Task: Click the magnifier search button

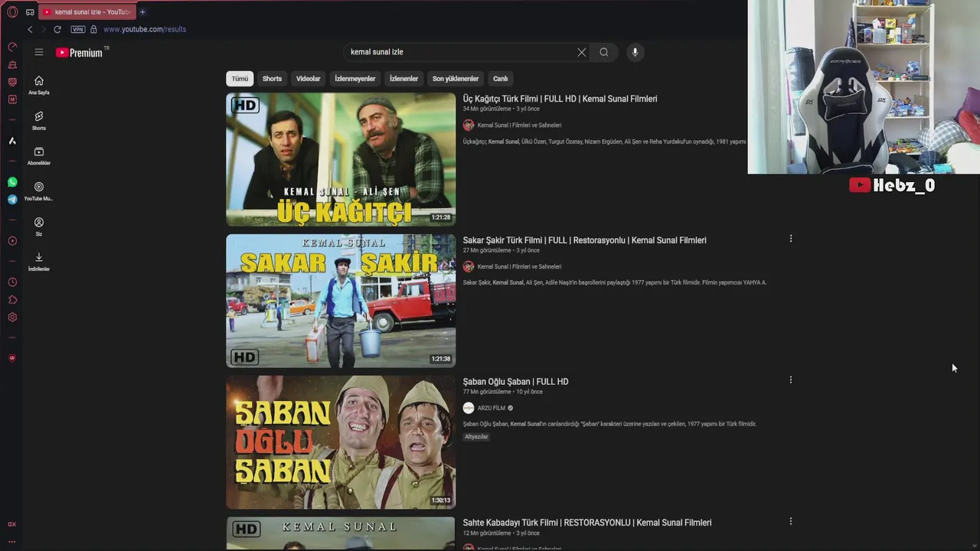Action: [604, 52]
